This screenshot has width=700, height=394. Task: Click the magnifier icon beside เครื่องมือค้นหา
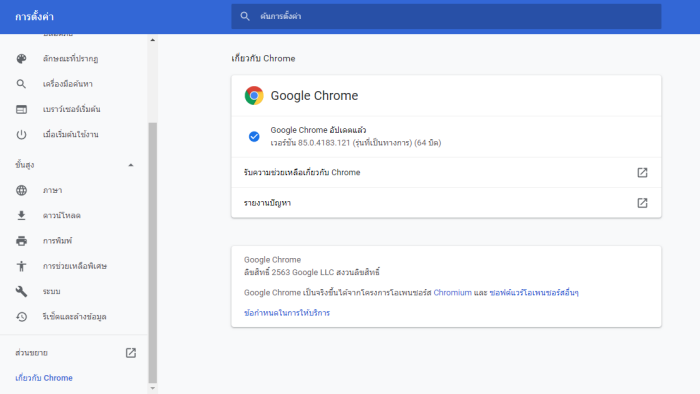point(21,84)
